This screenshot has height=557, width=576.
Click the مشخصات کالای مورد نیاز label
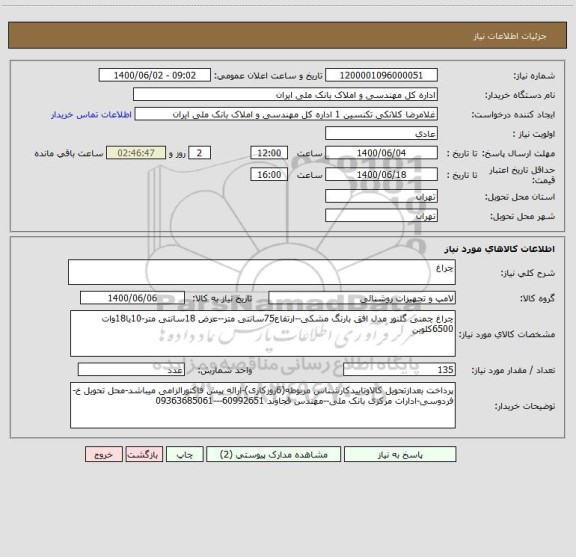pyautogui.click(x=507, y=334)
